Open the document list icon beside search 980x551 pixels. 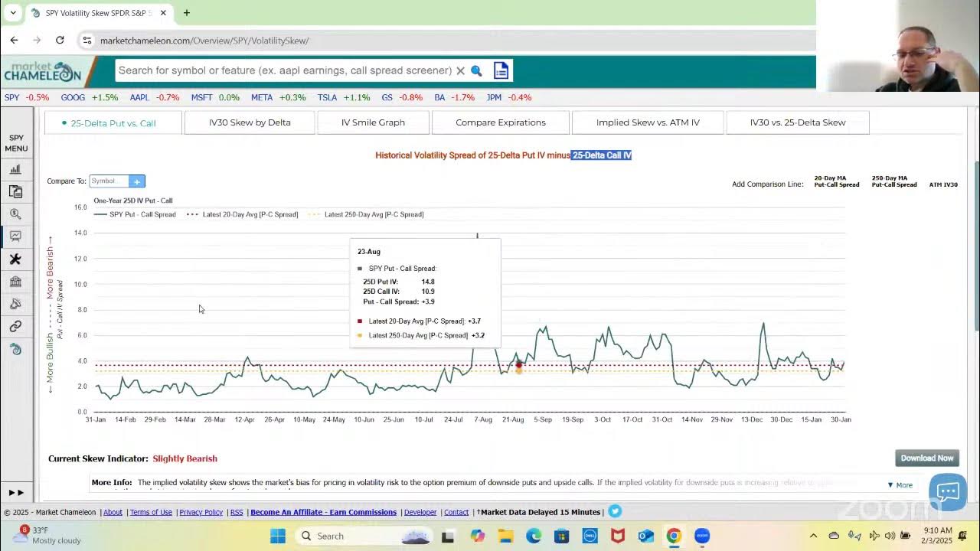coord(501,70)
